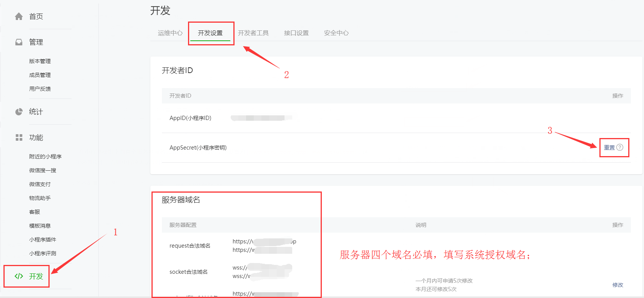Open 小程序评测
The height and width of the screenshot is (298, 644).
[43, 253]
